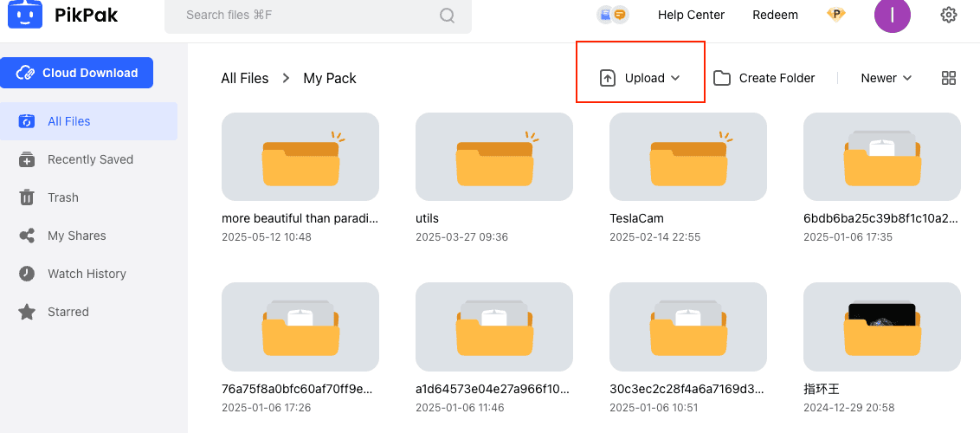Open the a1d64573e04e27a966f10 folder thumbnail

coord(494,326)
